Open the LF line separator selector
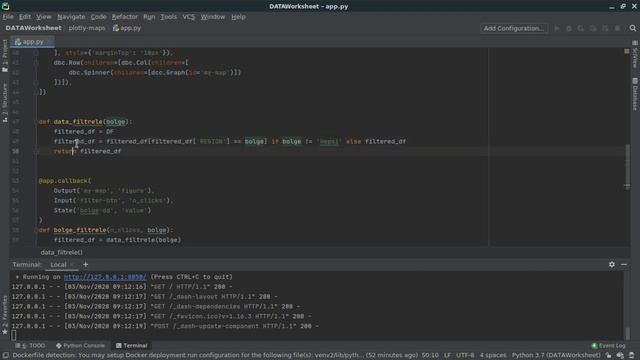This screenshot has width=640, height=360. click(x=447, y=355)
